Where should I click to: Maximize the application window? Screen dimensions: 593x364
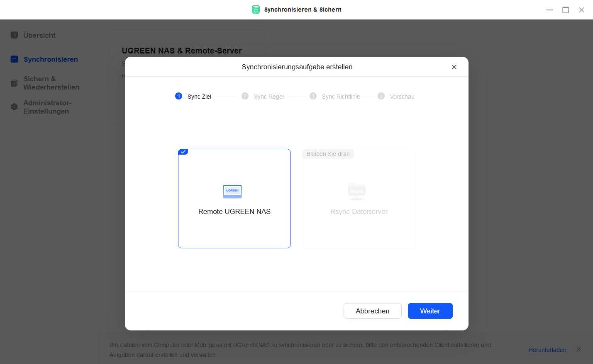566,10
